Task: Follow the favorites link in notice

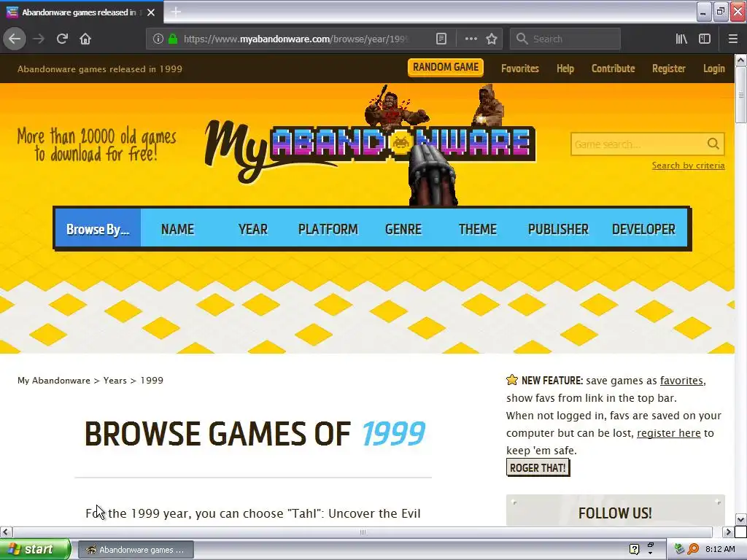Action: [x=681, y=381]
